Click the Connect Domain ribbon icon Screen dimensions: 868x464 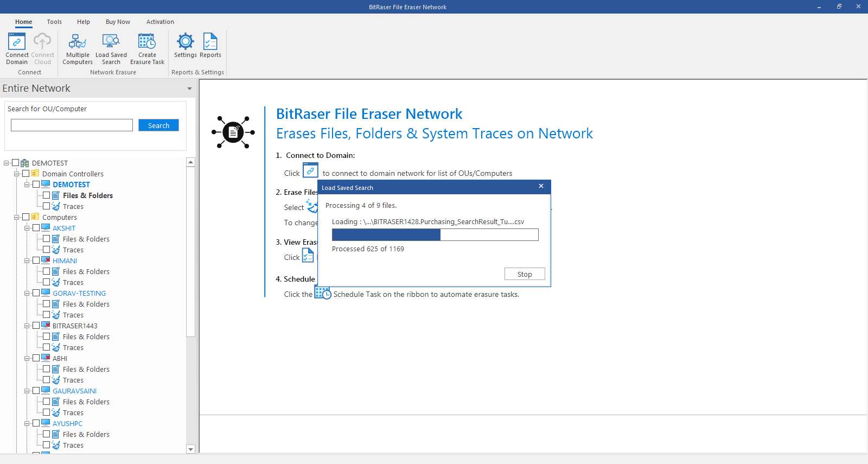coord(17,42)
